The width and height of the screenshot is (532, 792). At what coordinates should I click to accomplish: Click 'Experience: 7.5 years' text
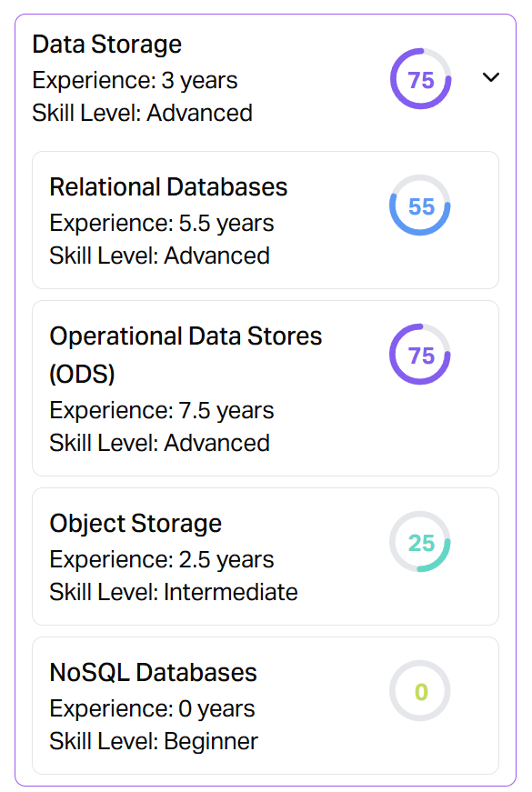click(x=162, y=411)
